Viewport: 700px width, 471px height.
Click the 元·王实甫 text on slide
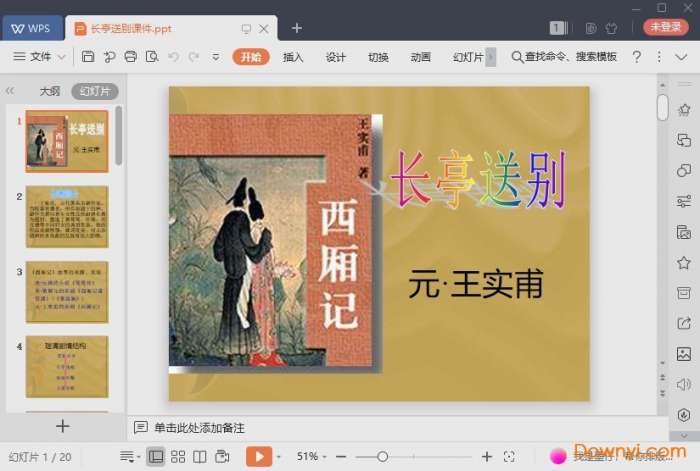(476, 283)
